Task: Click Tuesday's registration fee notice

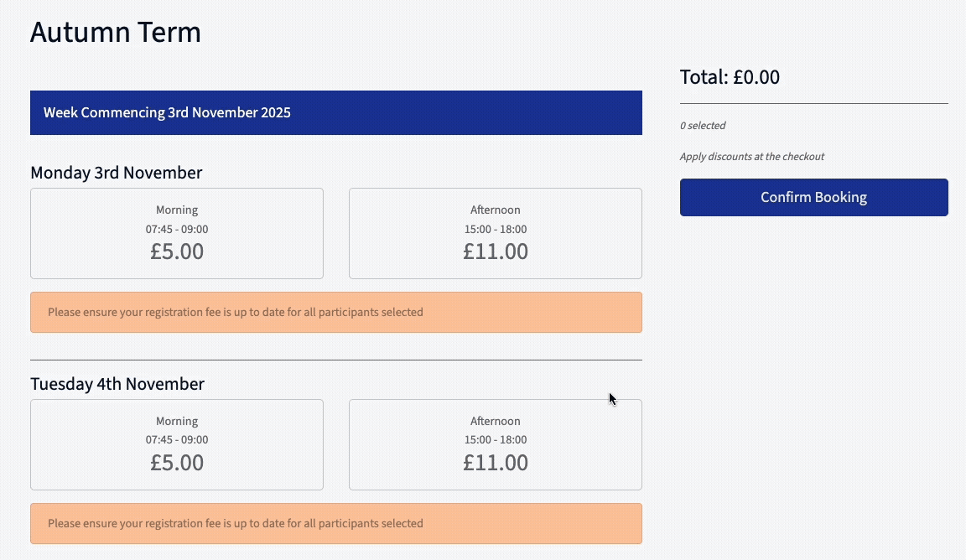Action: click(x=335, y=524)
